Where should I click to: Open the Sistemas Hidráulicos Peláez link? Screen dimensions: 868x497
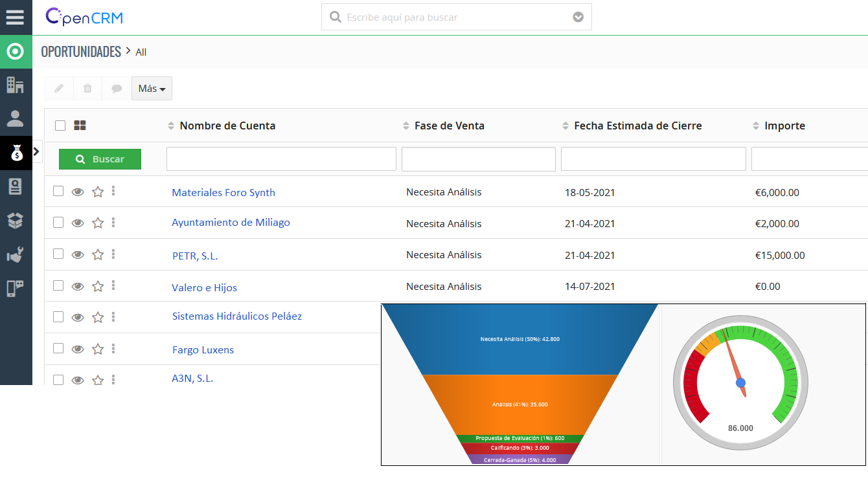pyautogui.click(x=237, y=316)
